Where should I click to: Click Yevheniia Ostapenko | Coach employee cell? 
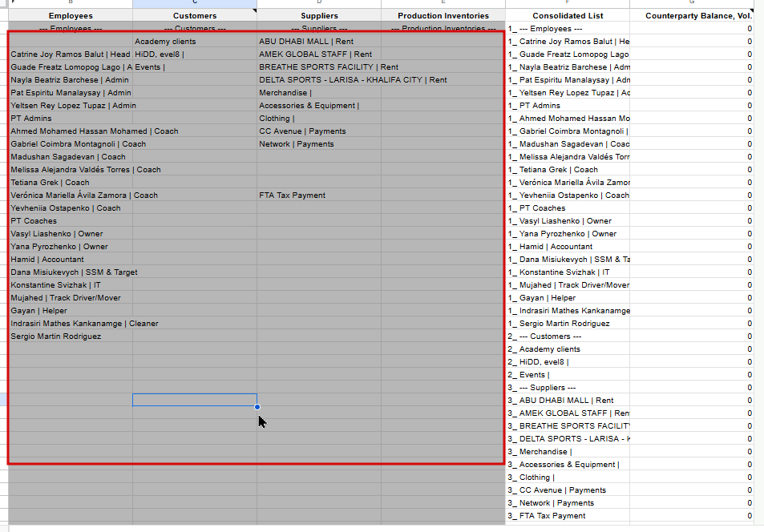pos(71,208)
